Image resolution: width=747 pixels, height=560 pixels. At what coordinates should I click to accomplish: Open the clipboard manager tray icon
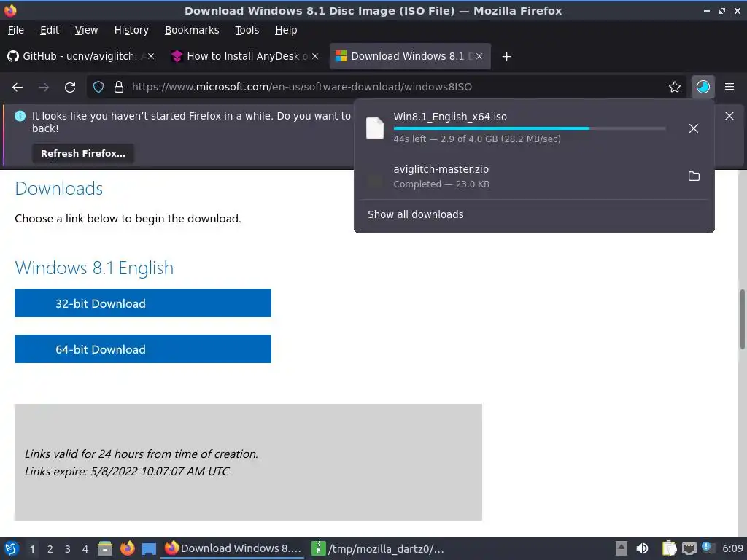tap(669, 548)
